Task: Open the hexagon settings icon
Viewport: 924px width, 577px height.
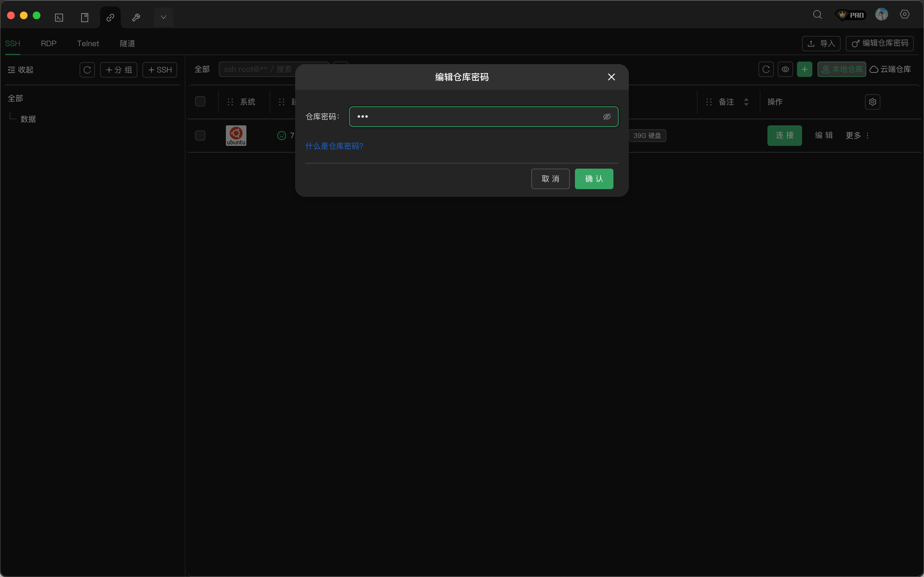Action: click(904, 14)
